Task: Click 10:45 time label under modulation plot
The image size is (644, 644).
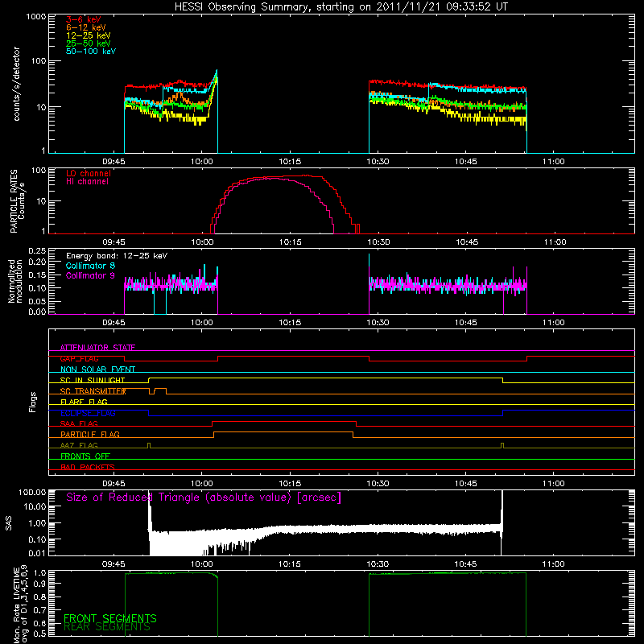Action: point(466,323)
